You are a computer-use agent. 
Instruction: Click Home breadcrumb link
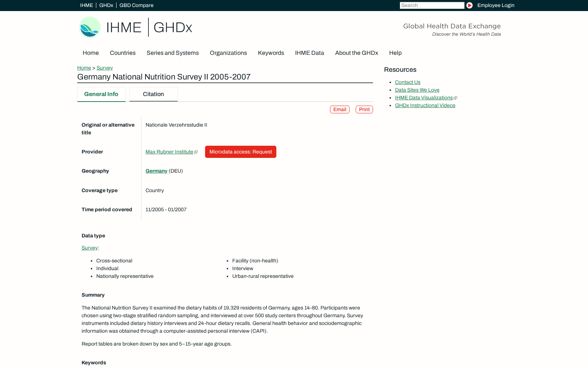pos(84,68)
